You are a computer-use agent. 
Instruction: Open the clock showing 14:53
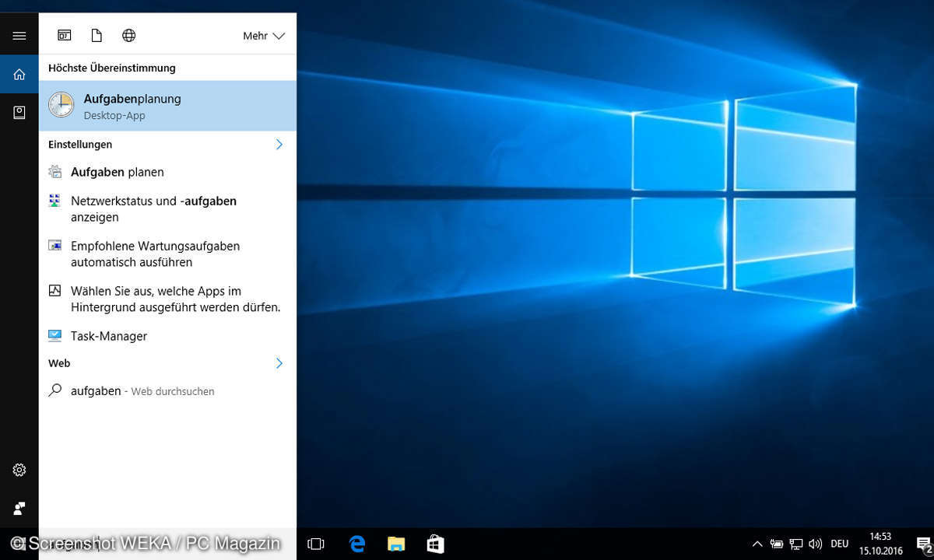coord(881,544)
